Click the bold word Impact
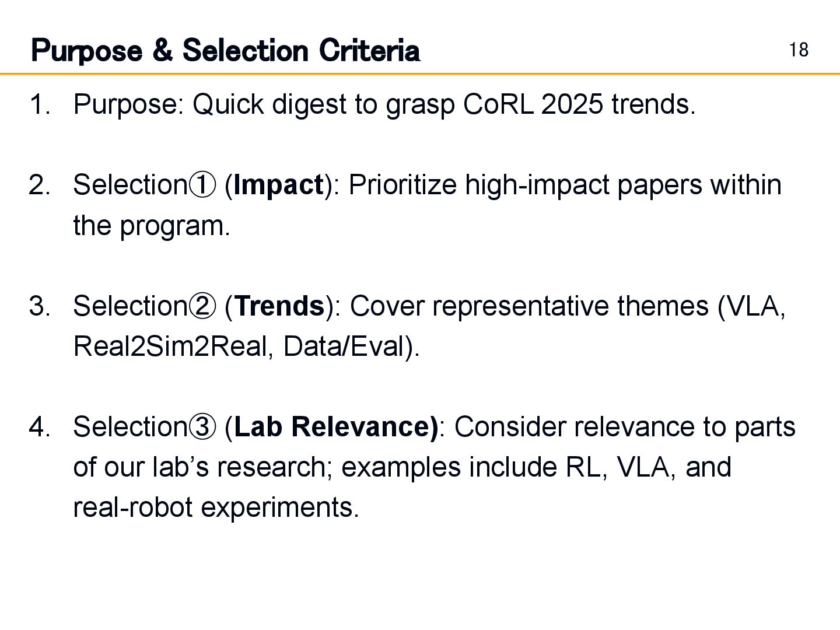 point(278,185)
